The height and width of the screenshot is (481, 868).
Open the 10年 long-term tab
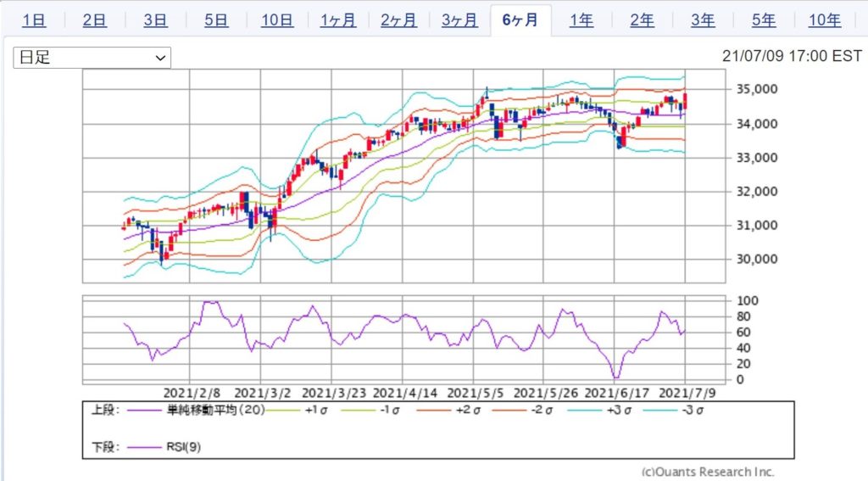coord(825,20)
